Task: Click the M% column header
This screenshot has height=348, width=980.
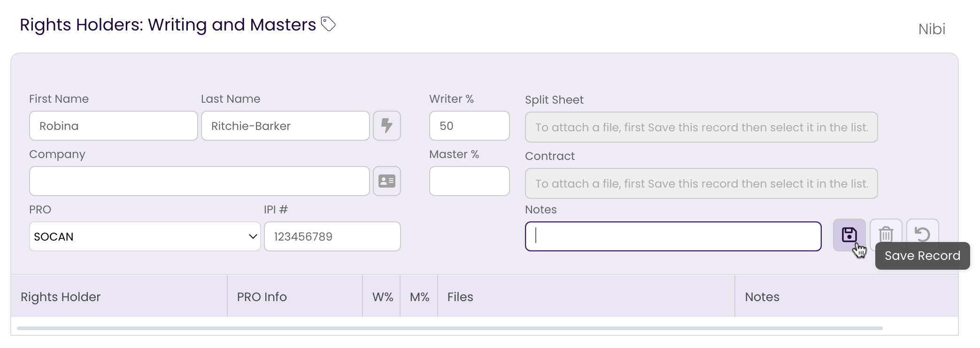Action: (x=419, y=296)
